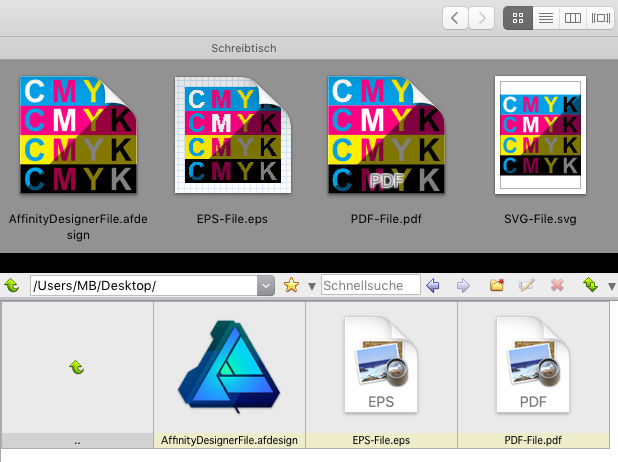618x462 pixels.
Task: Select PDF-File.pdf thumbnail in Finder
Action: (x=386, y=135)
